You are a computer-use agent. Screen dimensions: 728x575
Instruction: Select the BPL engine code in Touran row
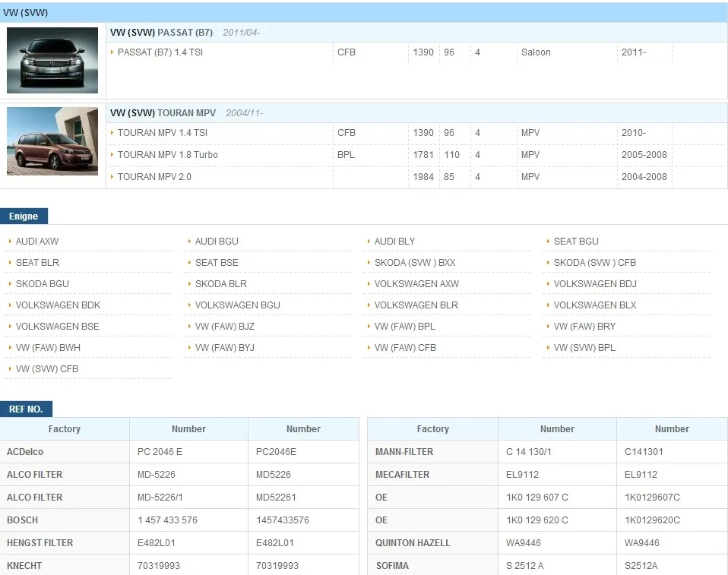pos(346,154)
